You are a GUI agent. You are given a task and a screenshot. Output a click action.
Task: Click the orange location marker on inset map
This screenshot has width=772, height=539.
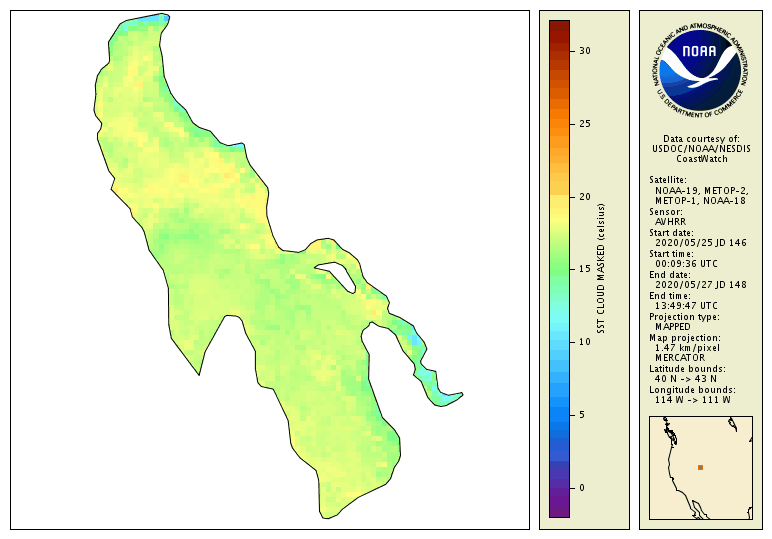[700, 468]
